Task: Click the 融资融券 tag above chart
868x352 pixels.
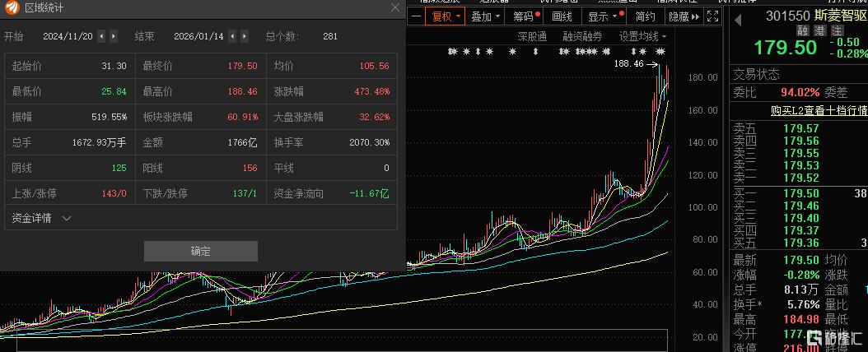Action: (582, 37)
